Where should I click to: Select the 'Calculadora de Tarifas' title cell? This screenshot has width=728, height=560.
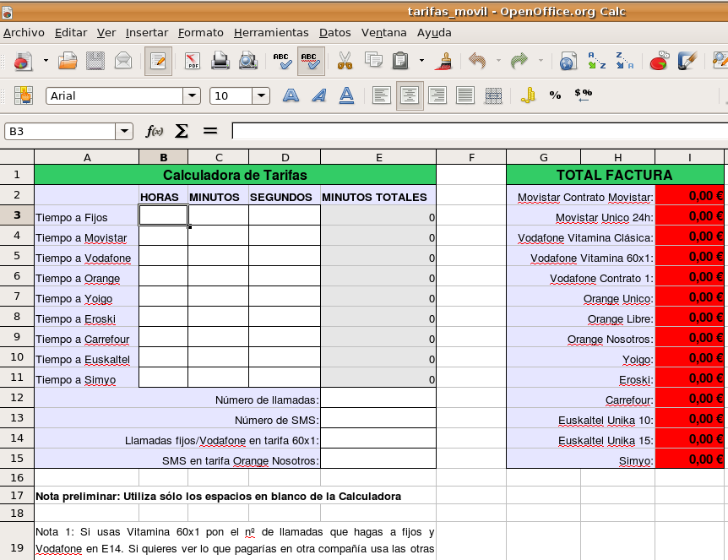click(x=236, y=175)
